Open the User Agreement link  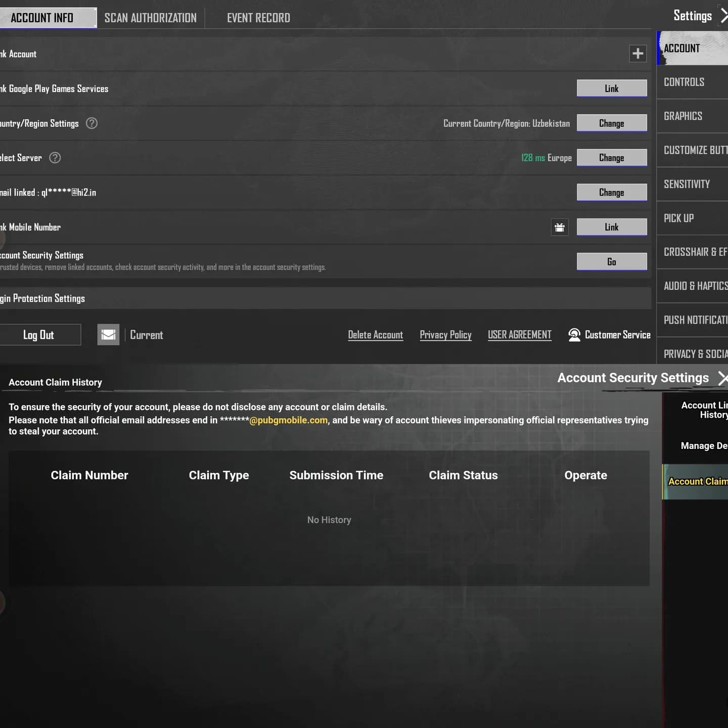pos(520,335)
